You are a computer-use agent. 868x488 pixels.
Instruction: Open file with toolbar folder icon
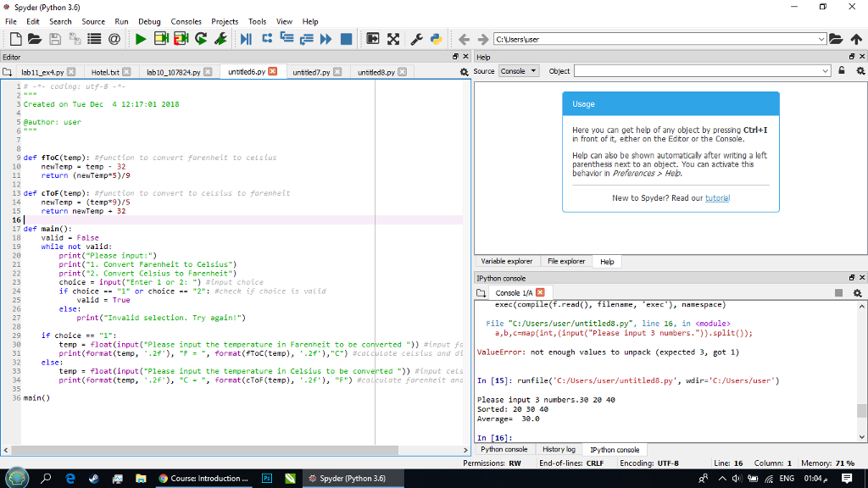tap(34, 39)
